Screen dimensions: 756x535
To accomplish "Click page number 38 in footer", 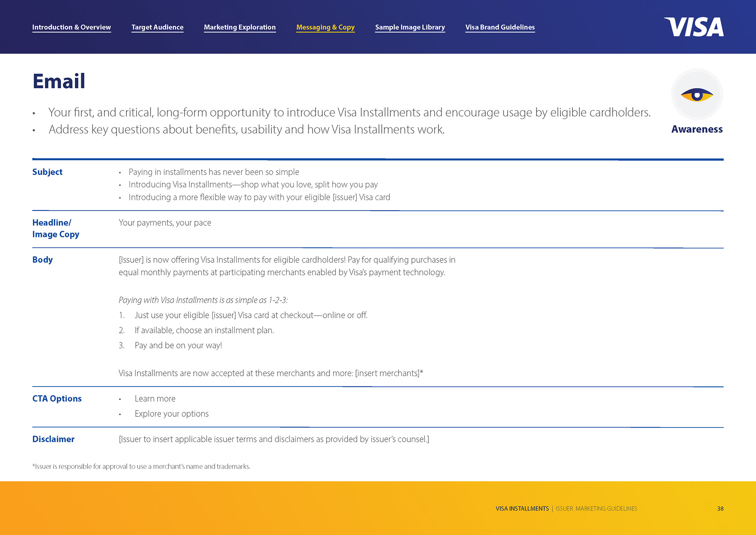I will click(720, 509).
